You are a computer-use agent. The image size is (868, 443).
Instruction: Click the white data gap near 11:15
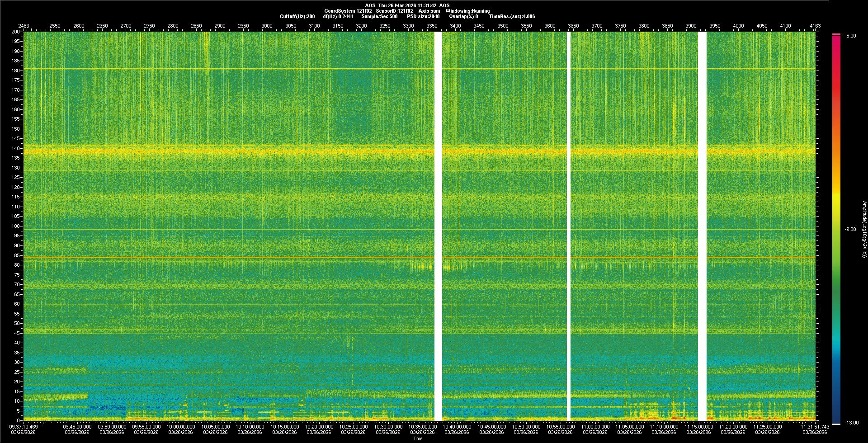[702, 226]
